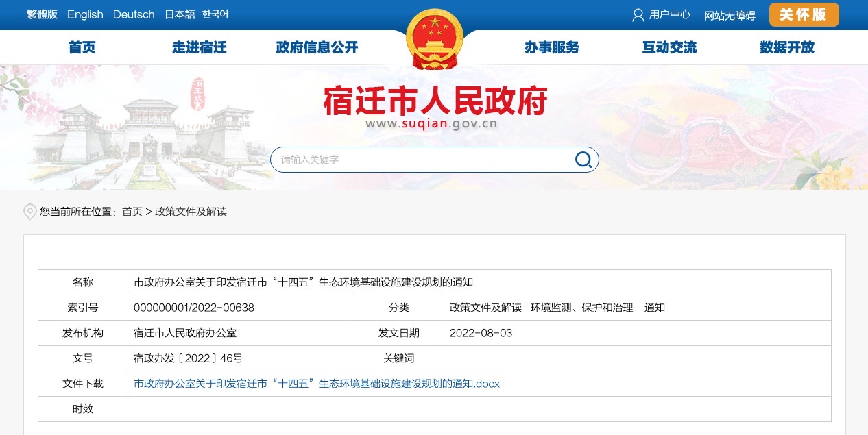Click the location pin icon
868x435 pixels.
[x=30, y=212]
